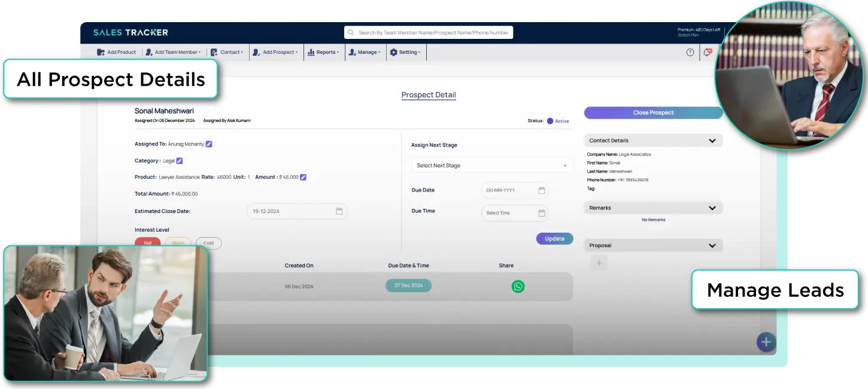Click the blue floating plus button
The image size is (868, 389).
click(766, 342)
